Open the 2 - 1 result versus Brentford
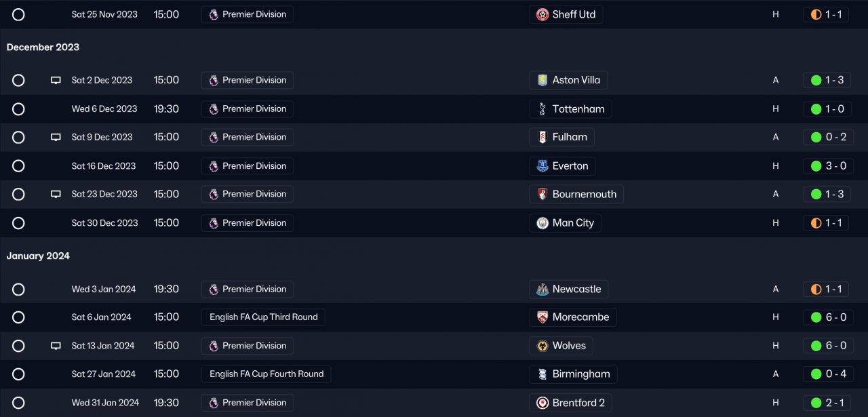Image resolution: width=868 pixels, height=417 pixels. (826, 403)
